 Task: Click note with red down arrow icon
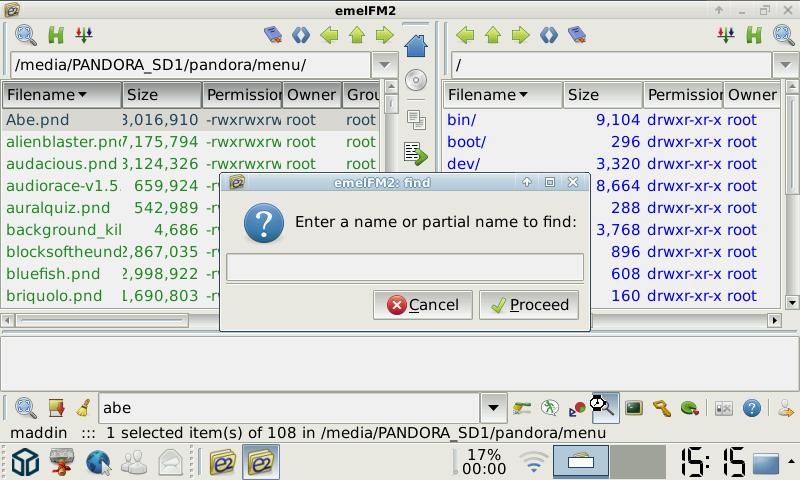56,408
